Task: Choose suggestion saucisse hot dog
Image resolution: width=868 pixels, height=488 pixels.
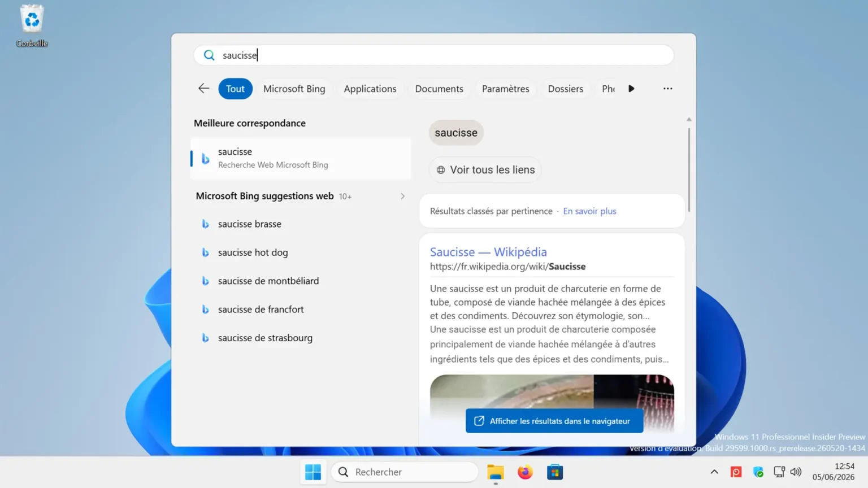Action: [301, 252]
